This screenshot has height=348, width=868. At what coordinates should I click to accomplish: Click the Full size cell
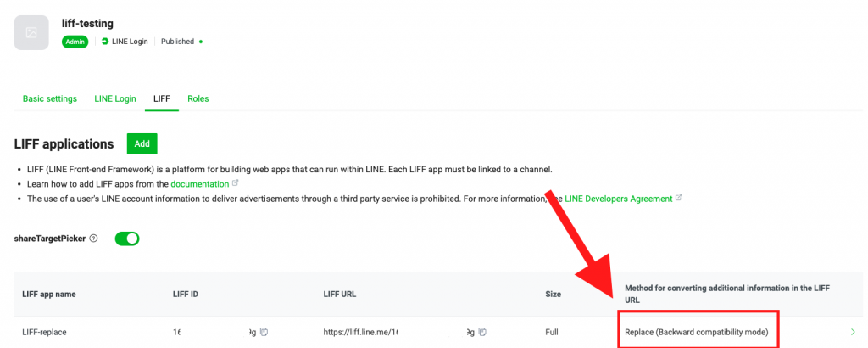[x=552, y=333]
